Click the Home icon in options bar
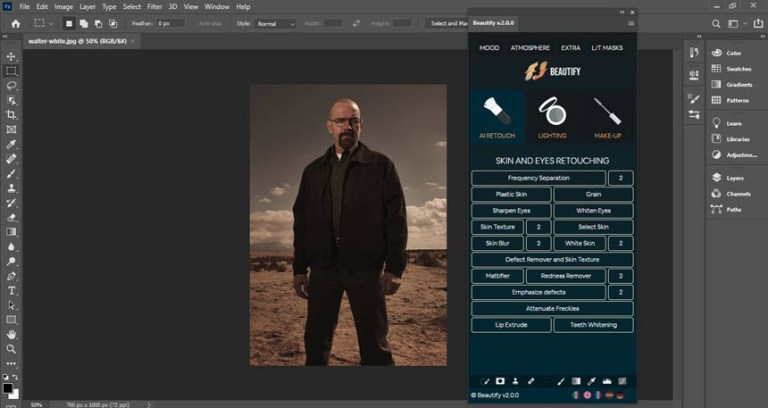768x408 pixels. click(x=16, y=24)
